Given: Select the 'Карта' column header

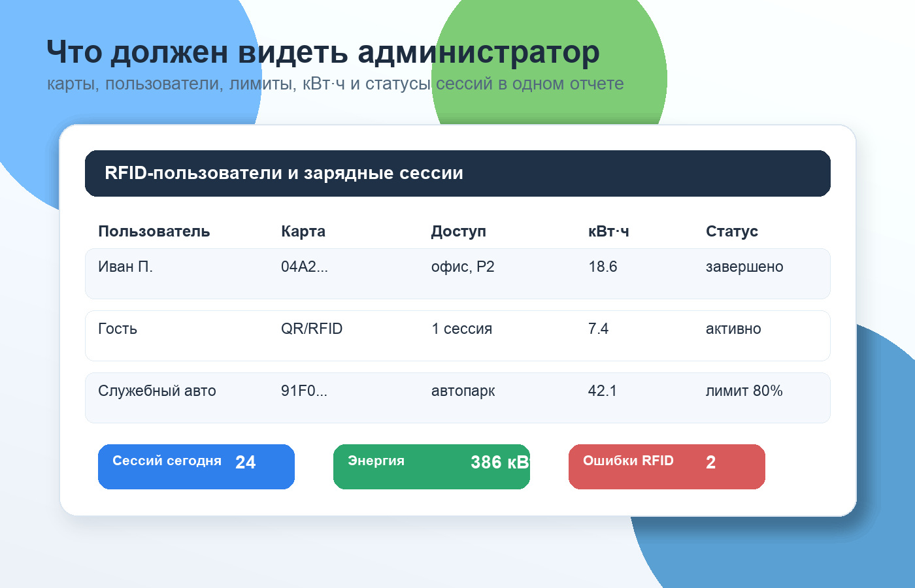Looking at the screenshot, I should click(303, 231).
